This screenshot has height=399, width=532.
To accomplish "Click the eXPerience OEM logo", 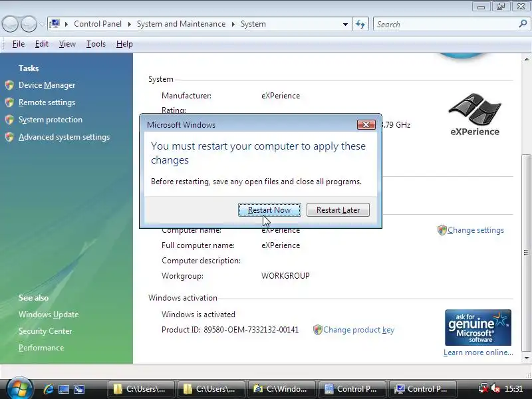I will click(475, 114).
